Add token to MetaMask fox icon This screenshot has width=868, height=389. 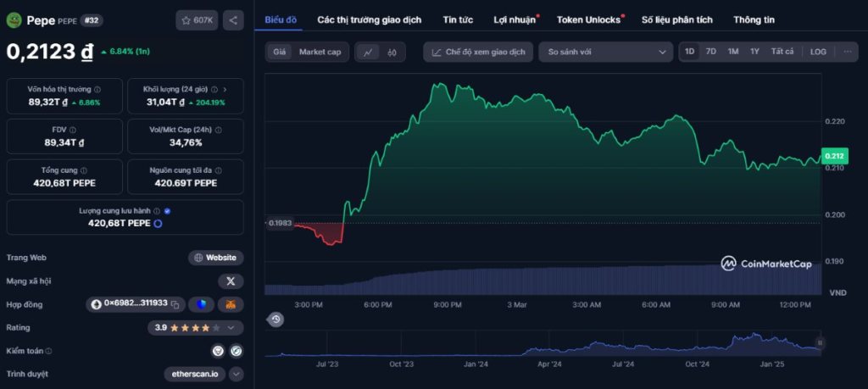(231, 304)
